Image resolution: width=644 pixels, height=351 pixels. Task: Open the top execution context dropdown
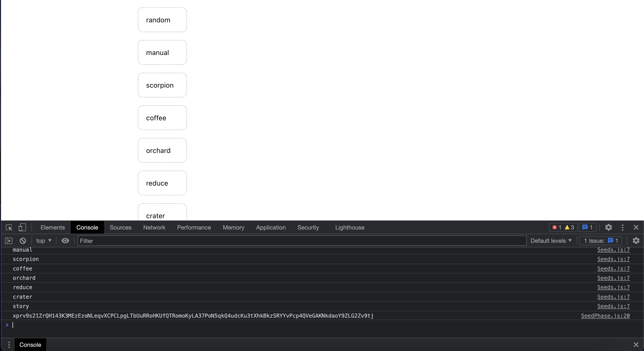(x=43, y=241)
